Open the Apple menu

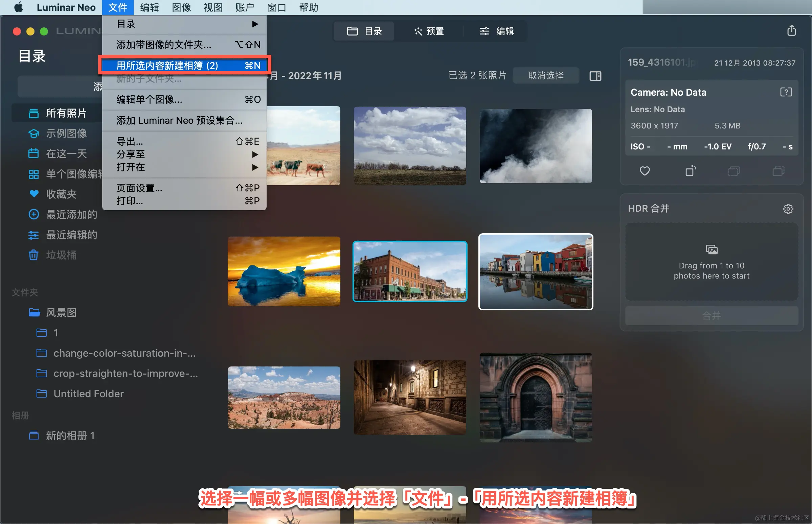click(x=18, y=7)
